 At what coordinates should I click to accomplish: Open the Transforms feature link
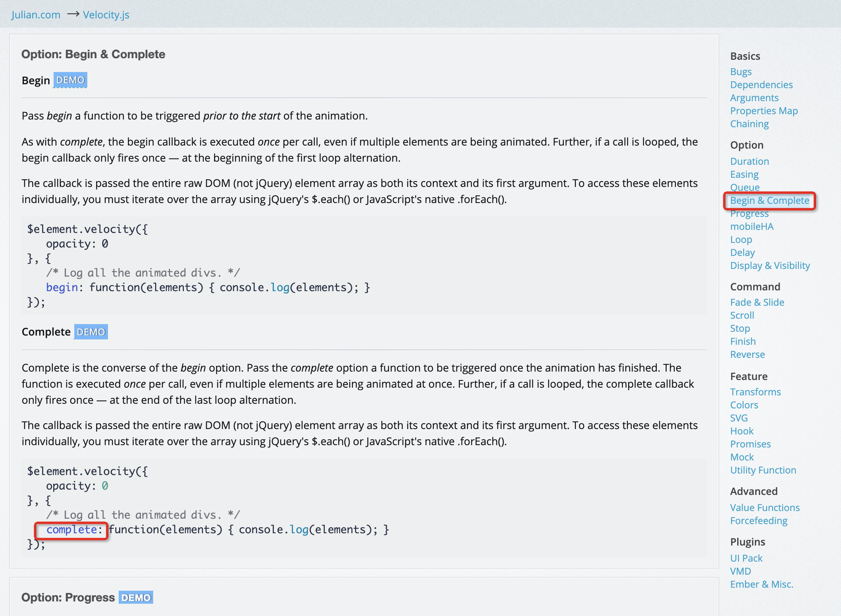point(755,392)
